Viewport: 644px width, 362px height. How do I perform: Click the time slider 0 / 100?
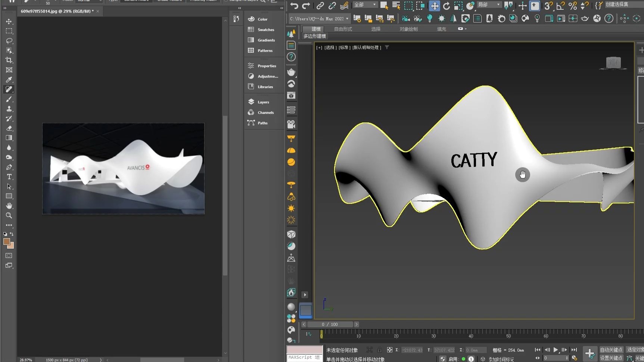330,324
